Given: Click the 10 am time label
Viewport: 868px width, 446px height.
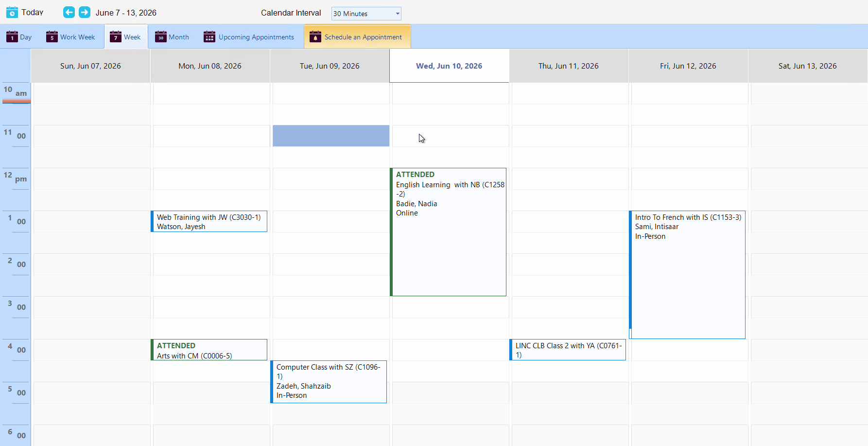Looking at the screenshot, I should (x=16, y=91).
